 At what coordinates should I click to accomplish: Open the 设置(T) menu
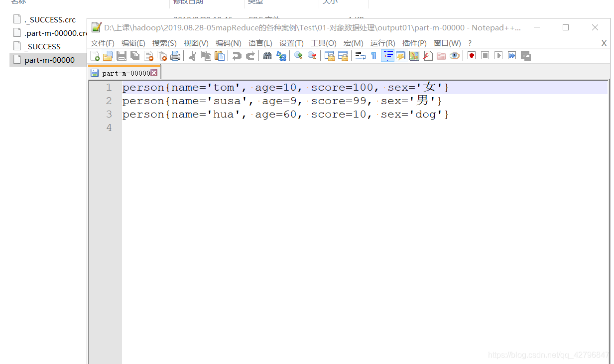[x=291, y=43]
